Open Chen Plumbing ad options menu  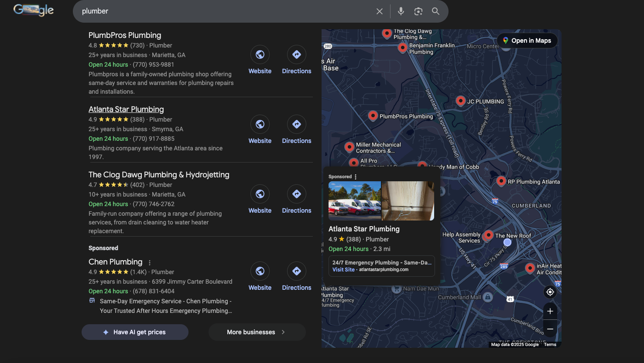point(150,263)
